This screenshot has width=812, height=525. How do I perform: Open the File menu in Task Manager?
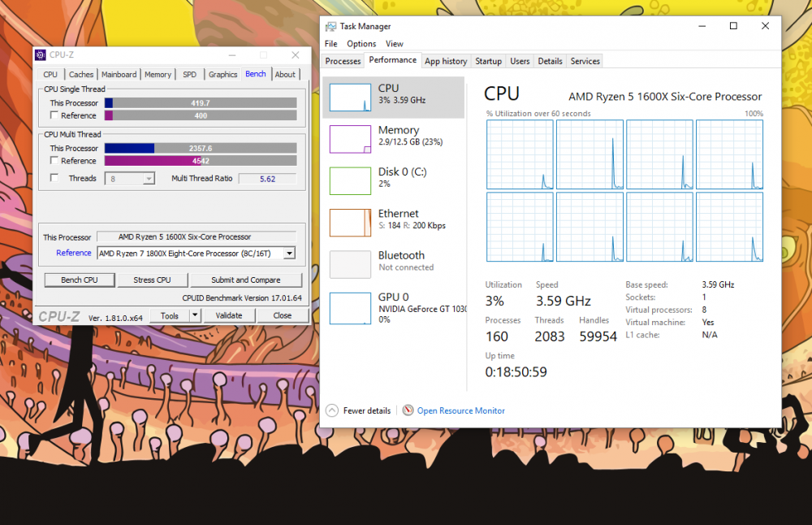(331, 44)
